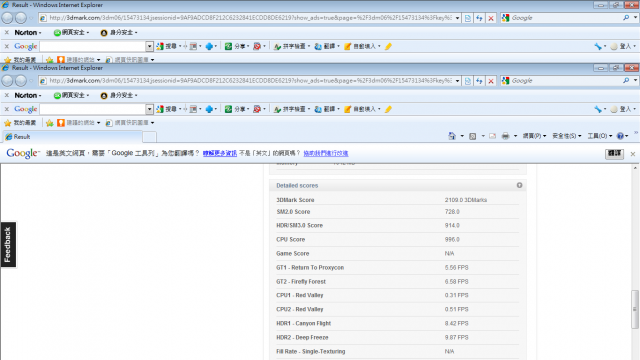This screenshot has height=360, width=640.
Task: Click 拼字檢查 spell check in front window
Action: click(291, 109)
